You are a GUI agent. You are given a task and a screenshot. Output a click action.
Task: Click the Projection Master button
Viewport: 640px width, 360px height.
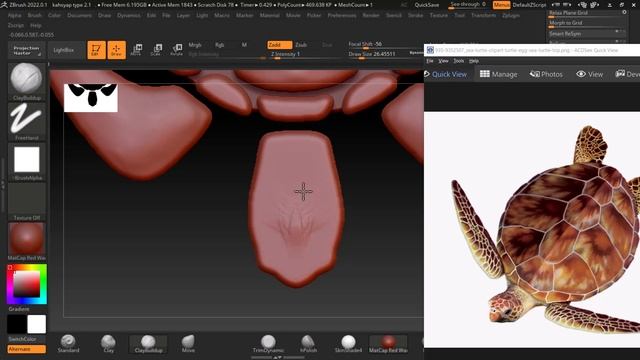click(x=27, y=50)
